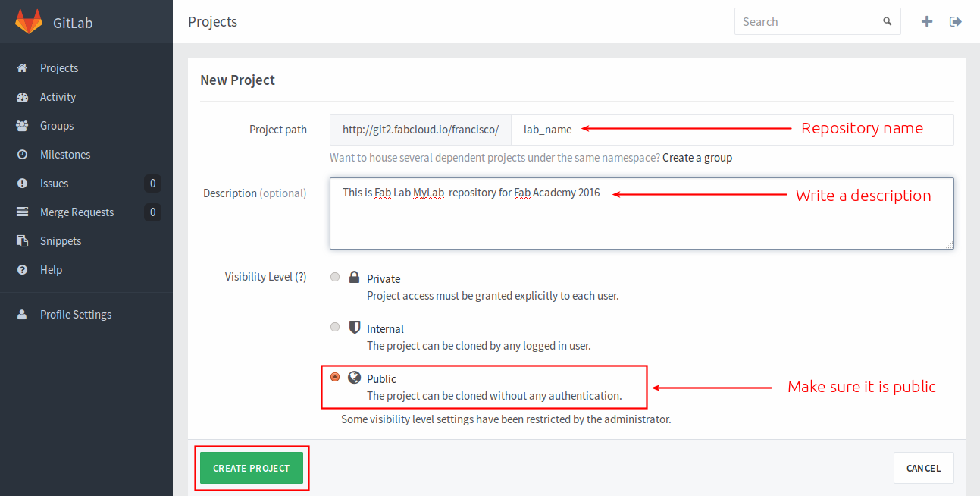This screenshot has width=980, height=496.
Task: Click the Cancel button
Action: click(x=923, y=468)
